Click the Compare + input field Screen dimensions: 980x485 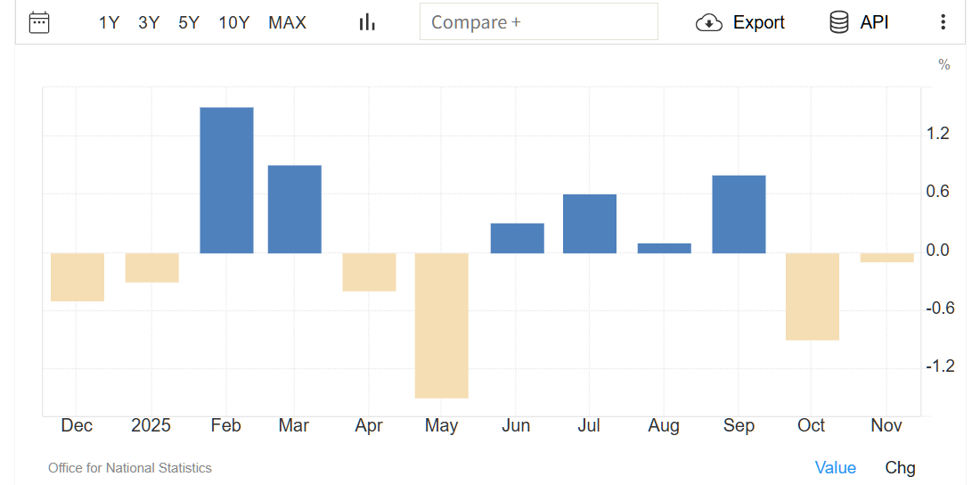(538, 22)
